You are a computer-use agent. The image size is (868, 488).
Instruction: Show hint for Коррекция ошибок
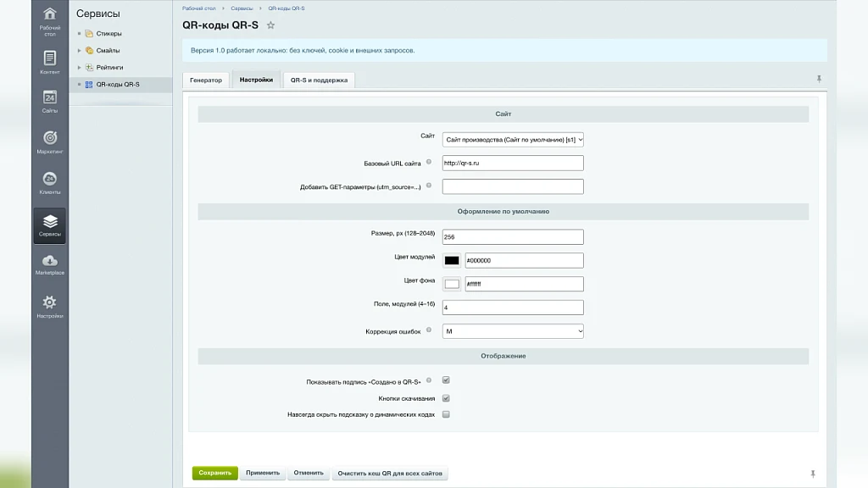(428, 330)
